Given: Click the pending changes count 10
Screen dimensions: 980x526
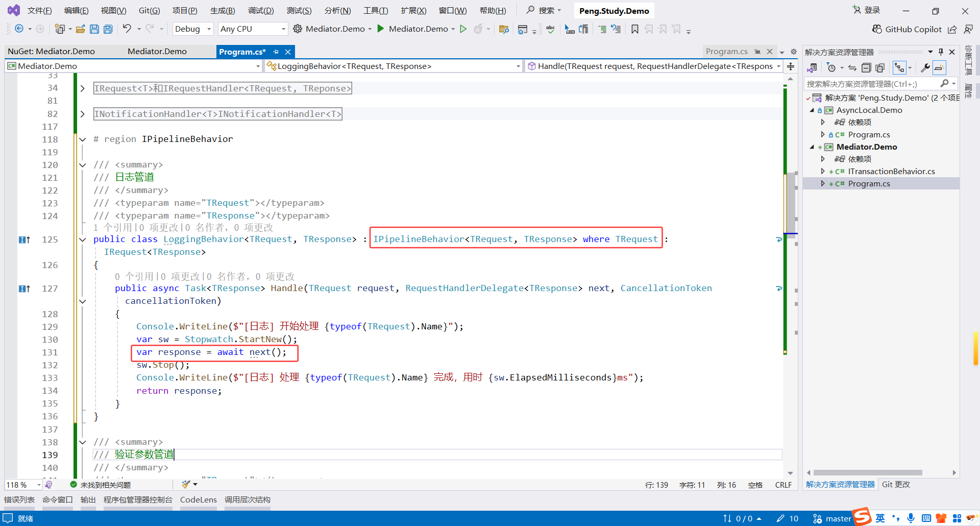Looking at the screenshot, I should [788, 519].
